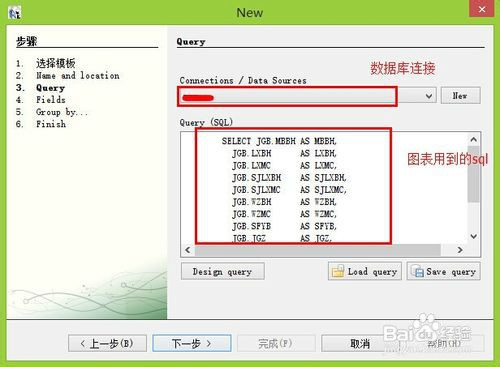500x367 pixels.
Task: Click the folder icon on Load query
Action: (338, 271)
